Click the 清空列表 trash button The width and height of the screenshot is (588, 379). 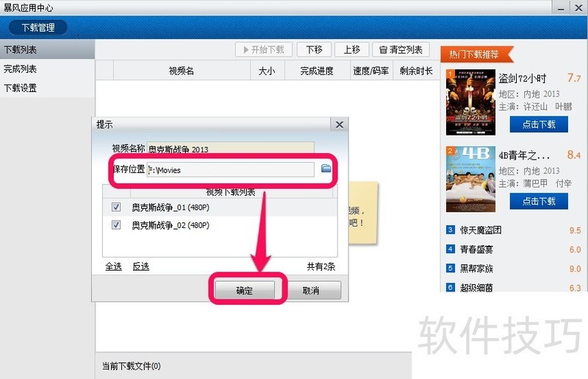[401, 49]
